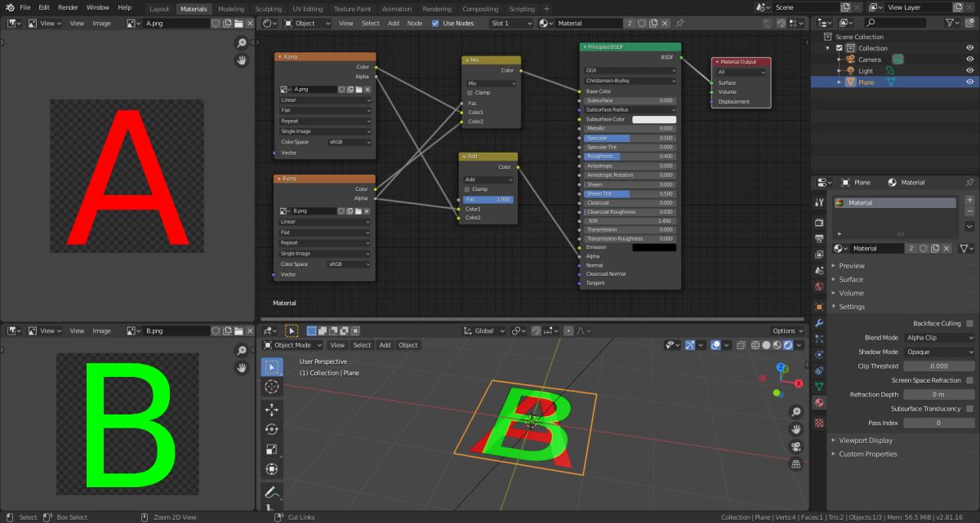This screenshot has height=523, width=980.
Task: Expand the Viewport Display panel
Action: [x=866, y=441]
